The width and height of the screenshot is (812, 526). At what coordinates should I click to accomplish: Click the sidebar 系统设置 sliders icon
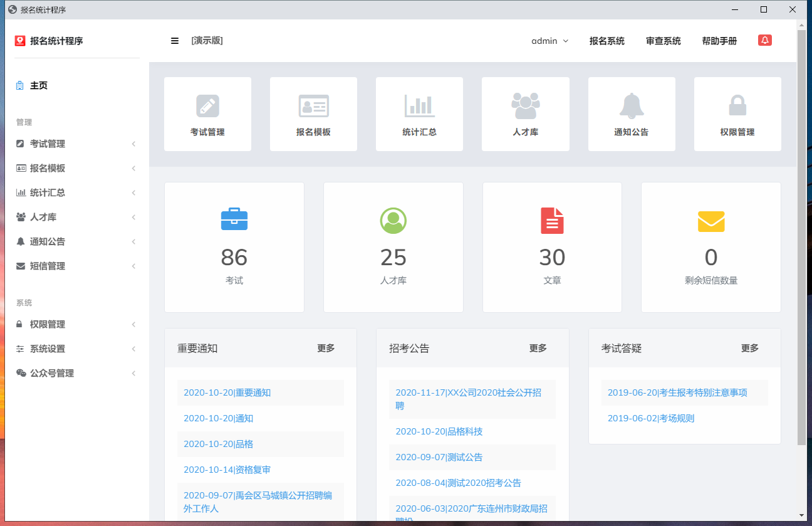coord(20,349)
